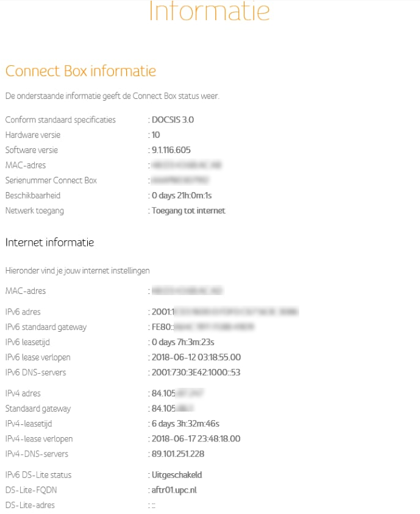
Task: Click the IPv6 leasetijd value
Action: [183, 342]
